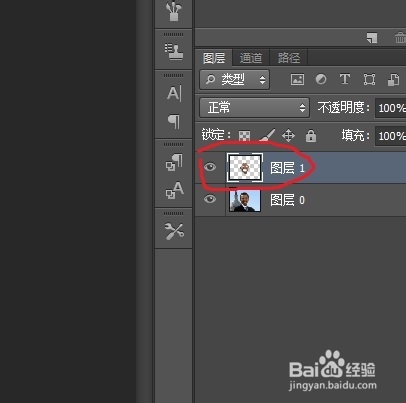406x403 pixels.
Task: Open the Paragraph Styles panel icon
Action: (x=174, y=162)
